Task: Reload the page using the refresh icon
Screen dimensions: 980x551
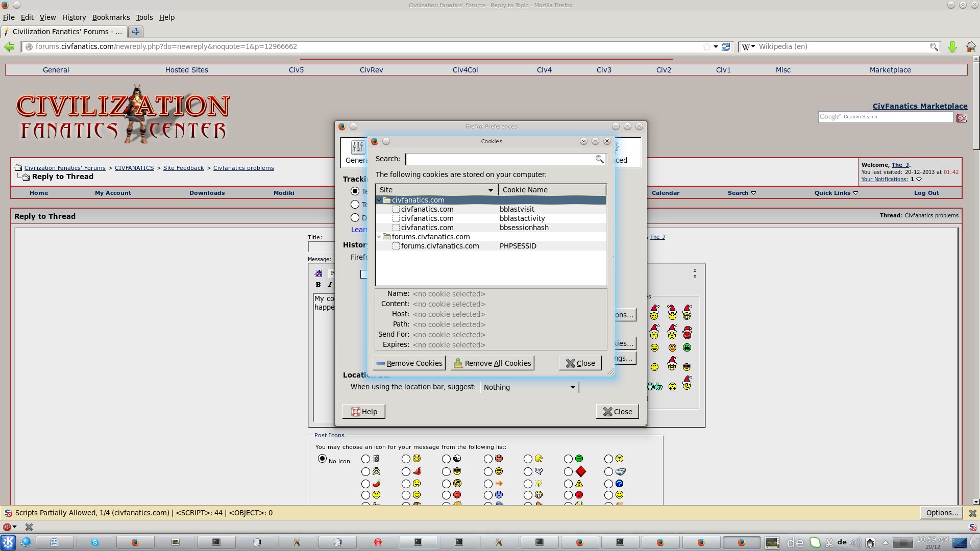Action: [x=726, y=47]
